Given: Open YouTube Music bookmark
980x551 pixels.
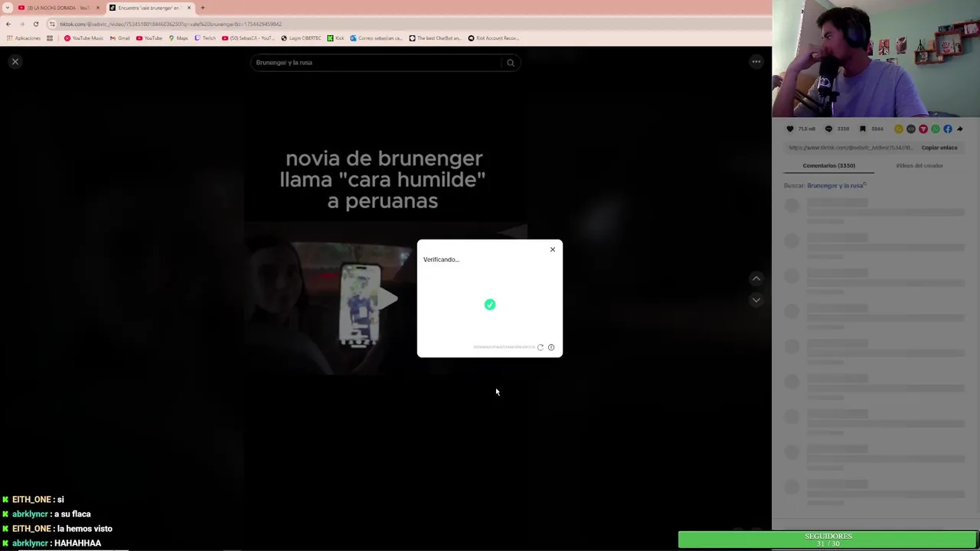Looking at the screenshot, I should pos(83,38).
